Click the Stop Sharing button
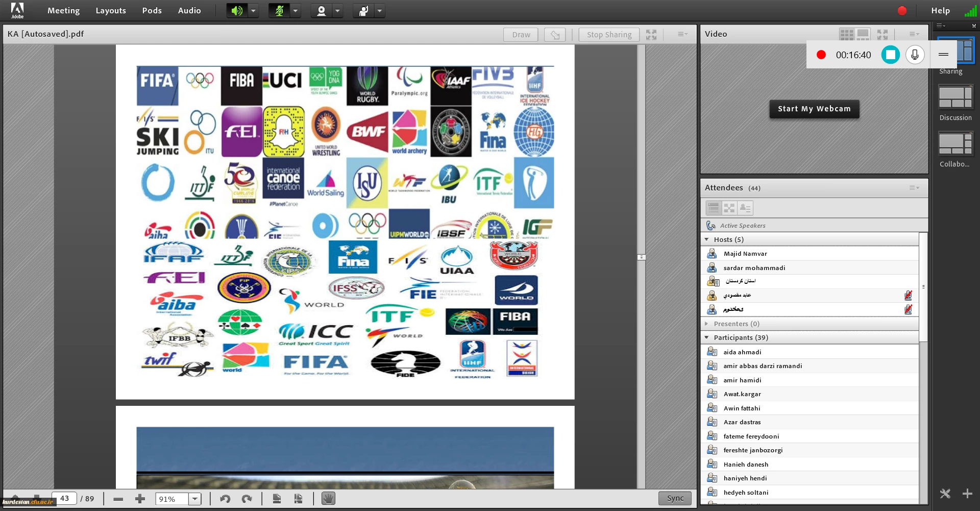The width and height of the screenshot is (980, 511). (609, 35)
